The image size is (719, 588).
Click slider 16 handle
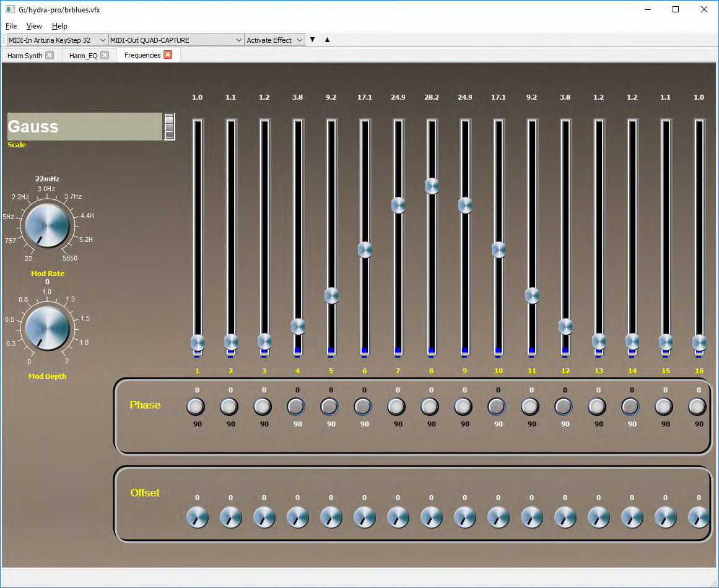[x=699, y=342]
